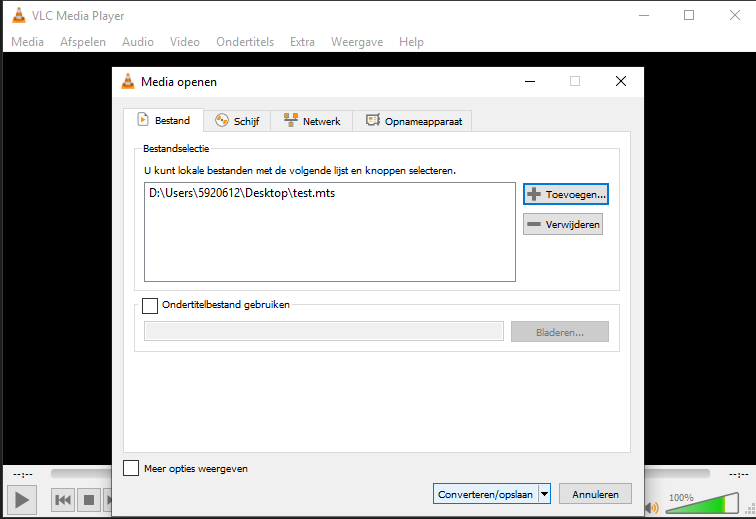
Task: Click the Toevoegen button to add file
Action: point(566,194)
